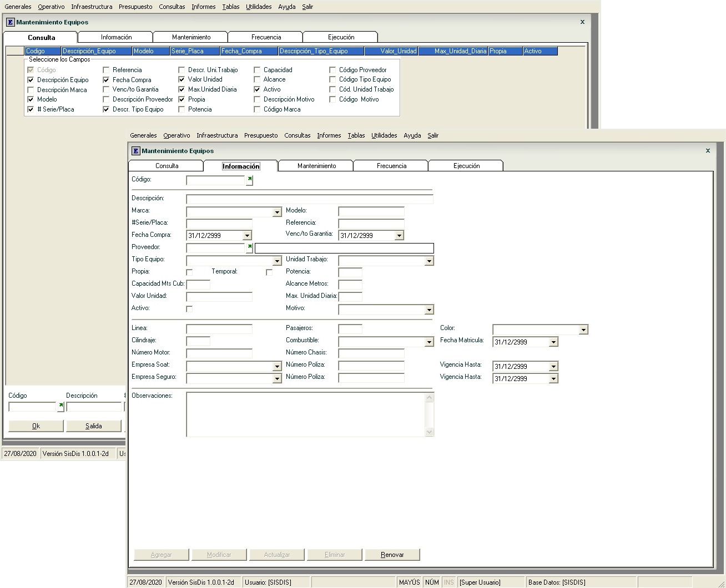Open the Color dropdown
The height and width of the screenshot is (588, 726).
pyautogui.click(x=583, y=330)
